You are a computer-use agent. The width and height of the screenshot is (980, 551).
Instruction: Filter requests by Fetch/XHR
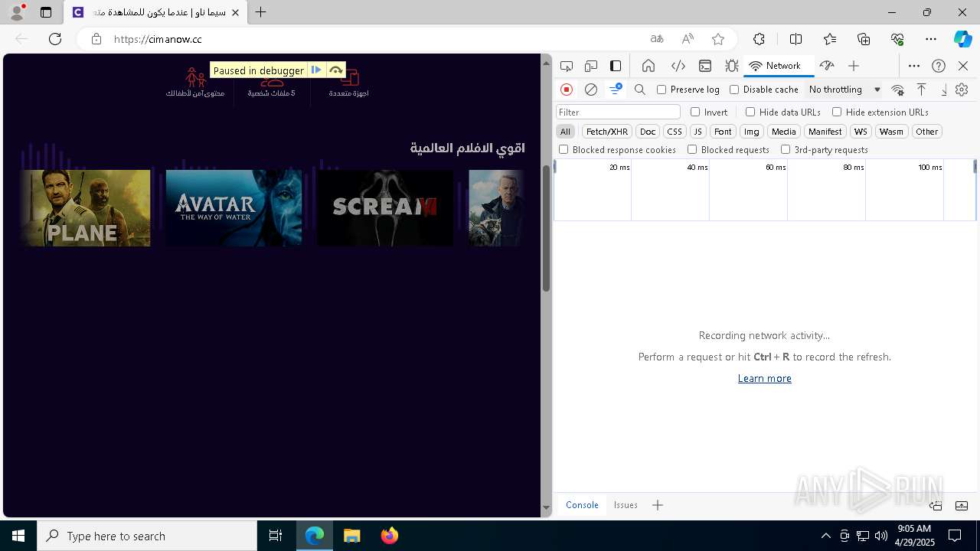(x=607, y=132)
